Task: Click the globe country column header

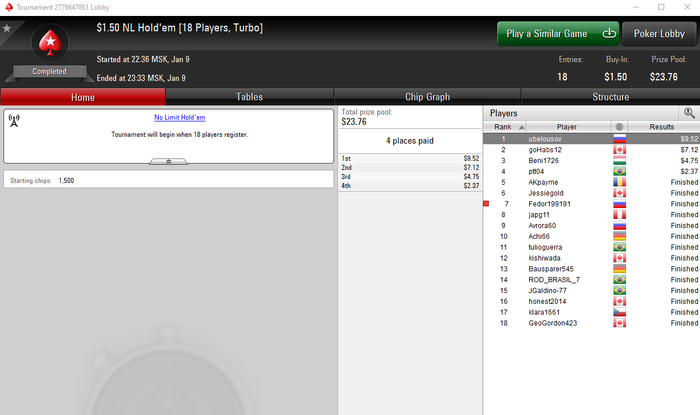Action: coord(619,127)
